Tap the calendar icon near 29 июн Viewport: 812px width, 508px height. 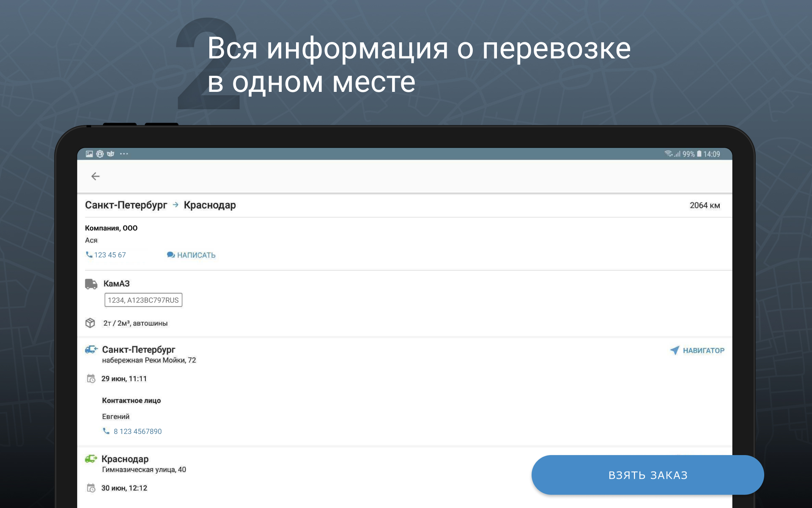(91, 378)
